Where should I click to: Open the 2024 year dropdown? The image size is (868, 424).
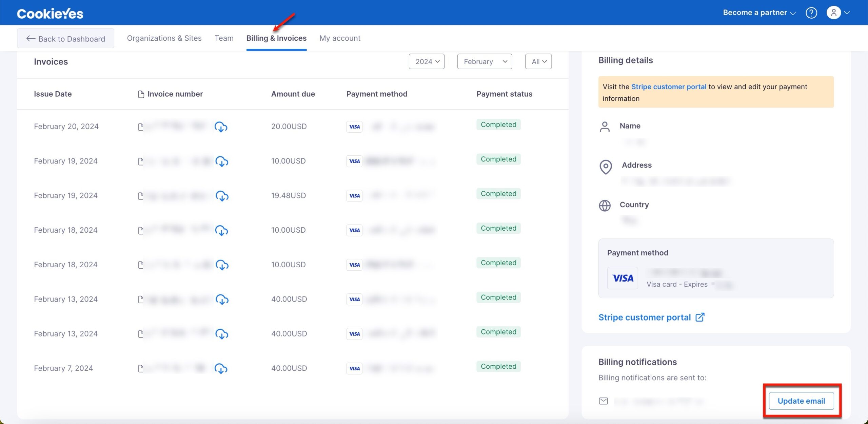click(x=427, y=62)
